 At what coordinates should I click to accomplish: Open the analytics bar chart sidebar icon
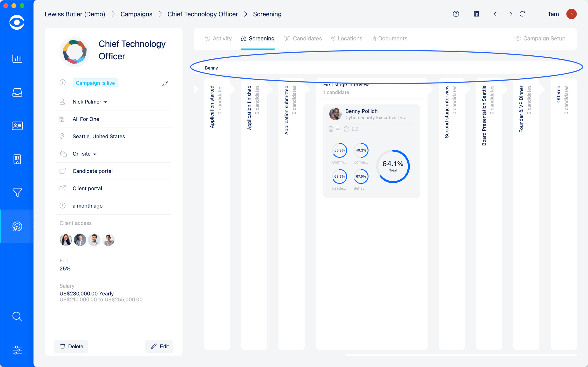pos(17,59)
